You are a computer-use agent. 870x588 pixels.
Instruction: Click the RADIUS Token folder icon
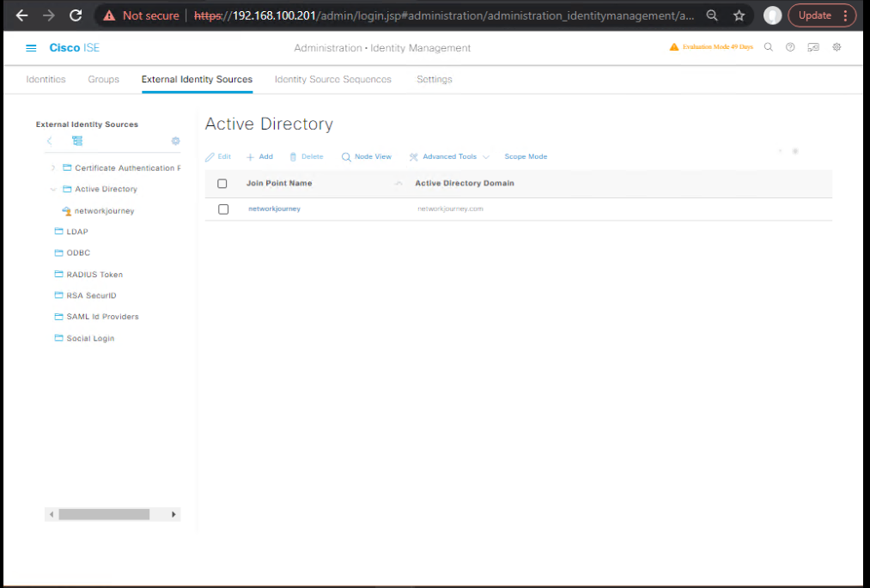point(58,274)
